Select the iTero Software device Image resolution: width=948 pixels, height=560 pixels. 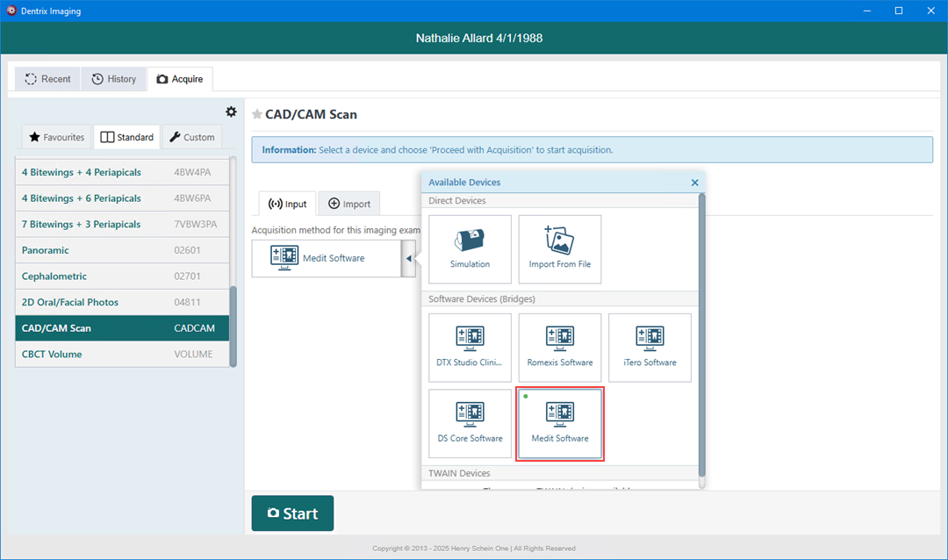tap(650, 347)
